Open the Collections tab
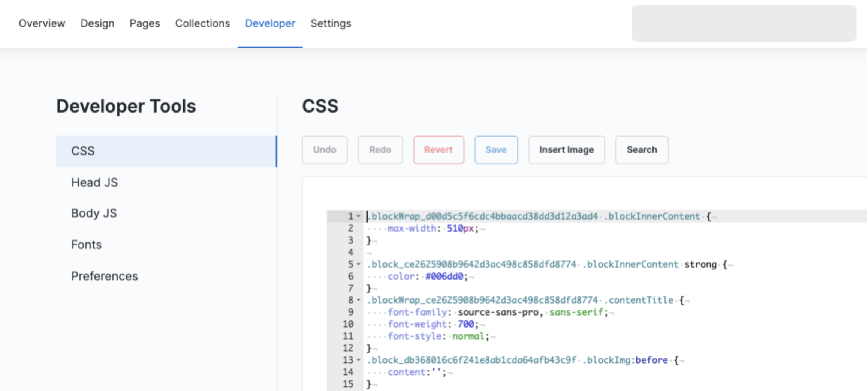This screenshot has height=391, width=868. coord(202,23)
